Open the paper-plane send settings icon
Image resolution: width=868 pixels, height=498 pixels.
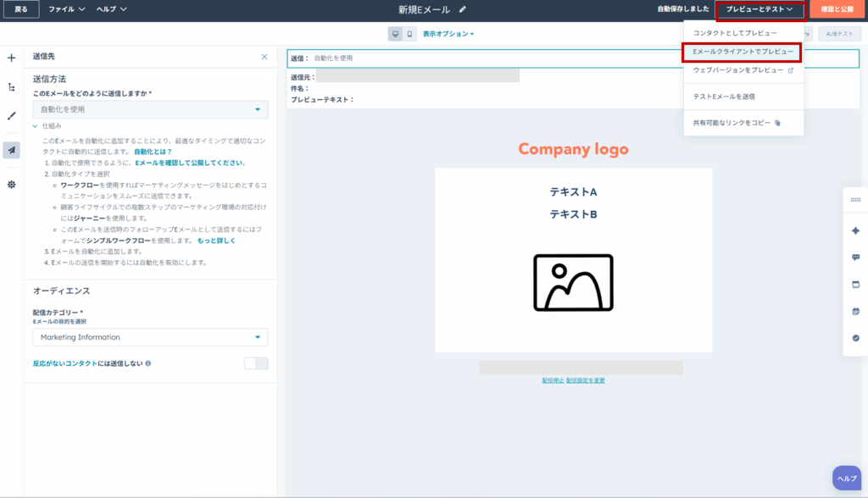[x=11, y=150]
